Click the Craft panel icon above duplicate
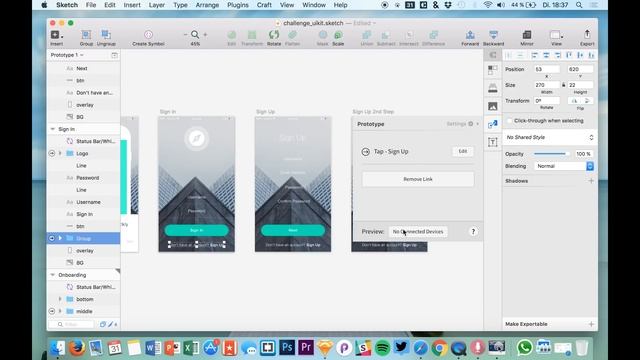This screenshot has width=640, height=360. click(x=493, y=55)
